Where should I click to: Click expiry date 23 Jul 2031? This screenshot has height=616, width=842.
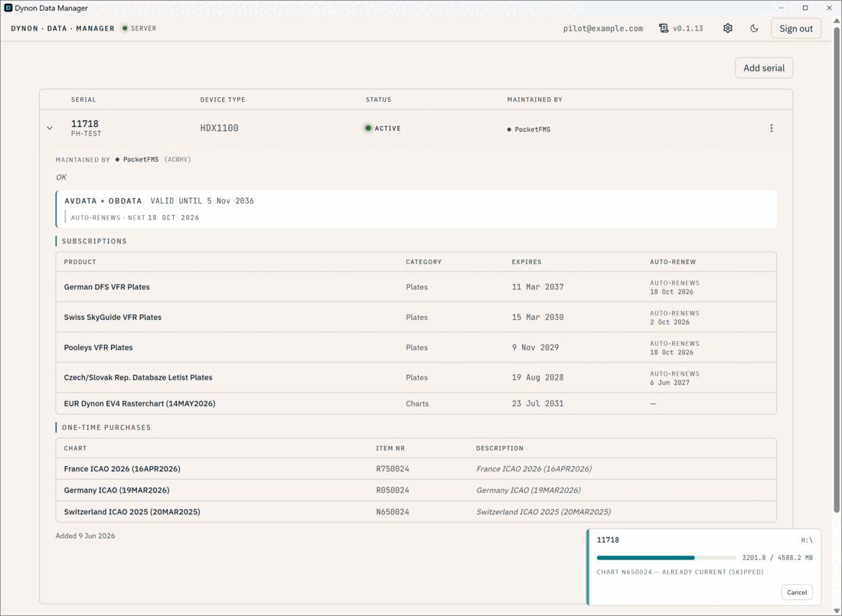coord(537,403)
